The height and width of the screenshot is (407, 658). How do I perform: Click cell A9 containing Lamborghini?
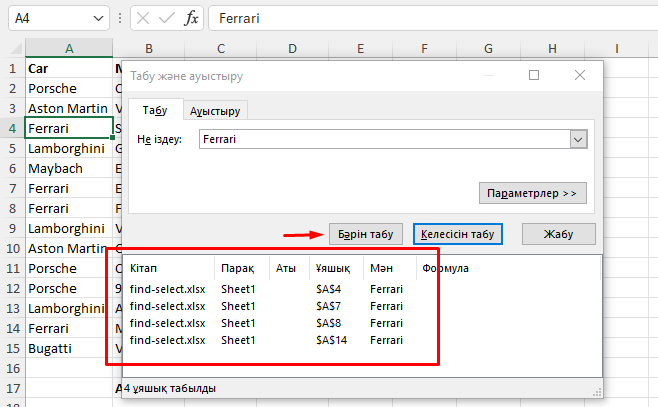pyautogui.click(x=69, y=229)
